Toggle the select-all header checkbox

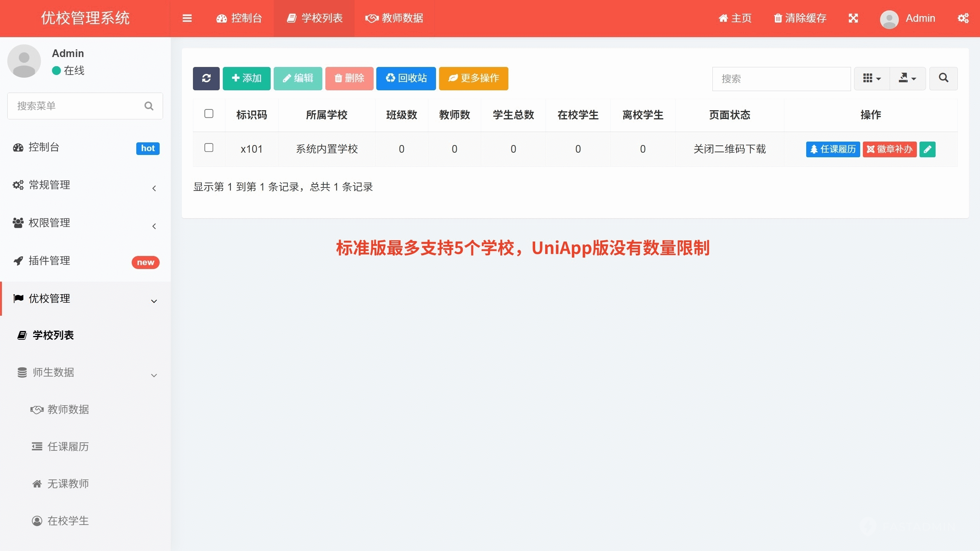(209, 114)
